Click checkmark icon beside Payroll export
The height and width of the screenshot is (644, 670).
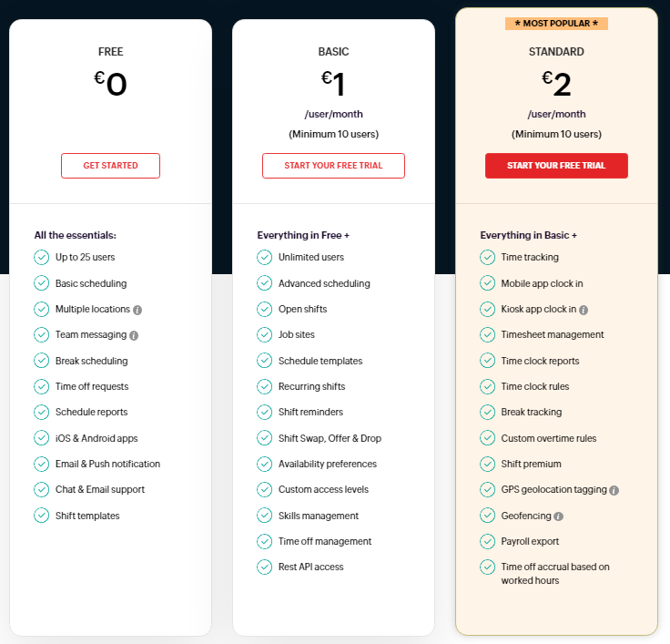[x=487, y=542]
